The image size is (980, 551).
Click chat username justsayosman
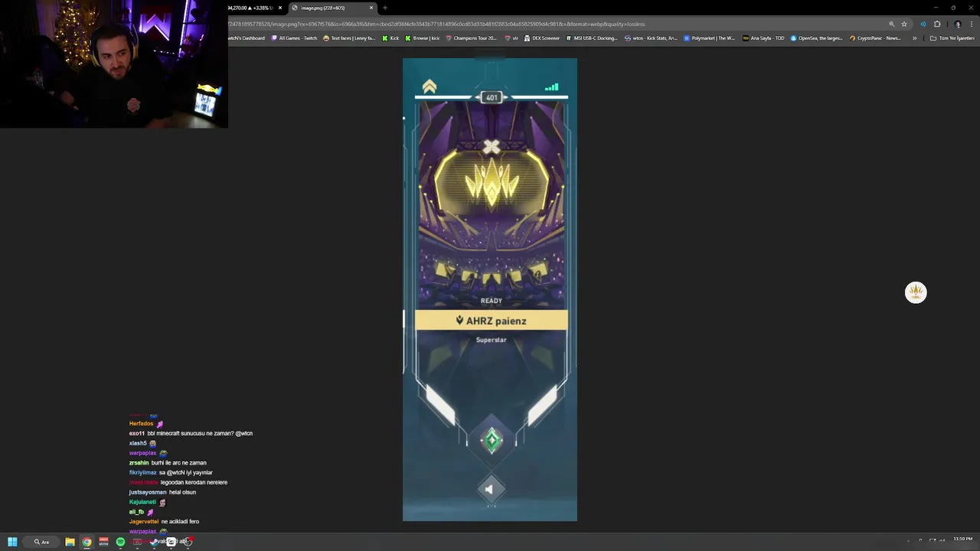click(x=148, y=492)
